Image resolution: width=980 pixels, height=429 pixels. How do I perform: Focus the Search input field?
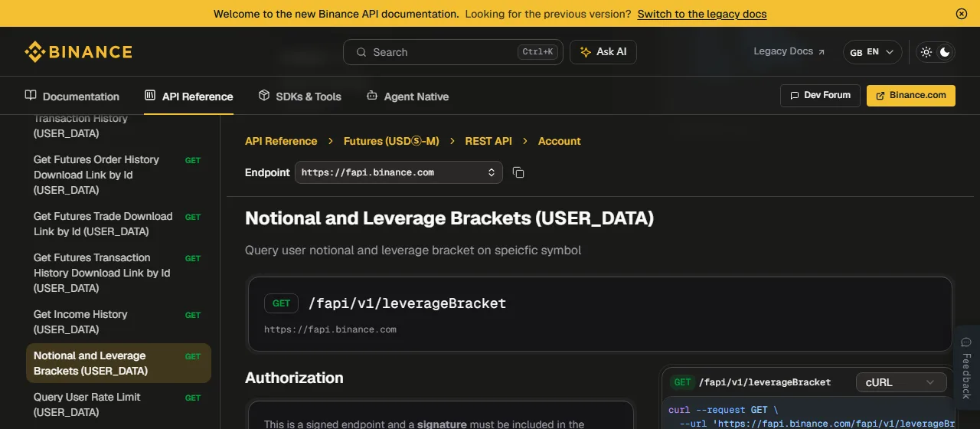pyautogui.click(x=452, y=52)
